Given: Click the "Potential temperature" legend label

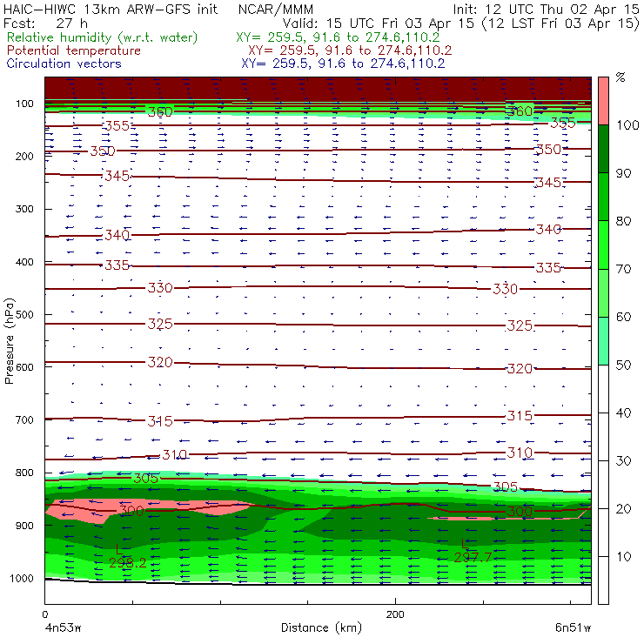Looking at the screenshot, I should tap(73, 50).
